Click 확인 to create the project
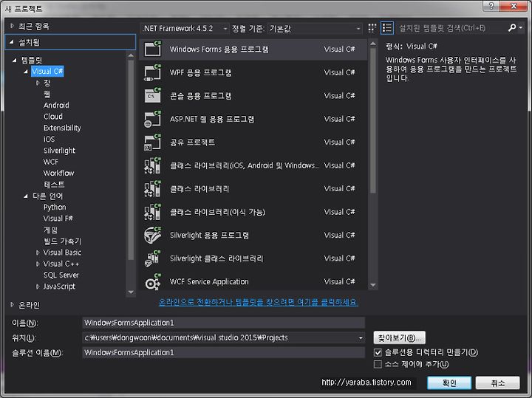This screenshot has width=532, height=398. point(449,383)
